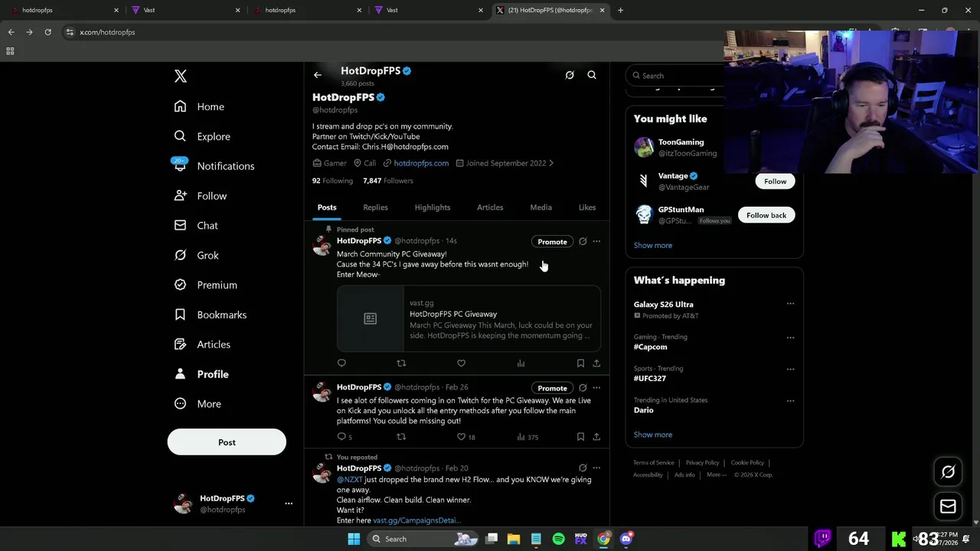View analytics of the pinned post
Viewport: 980px width, 551px height.
(x=521, y=363)
